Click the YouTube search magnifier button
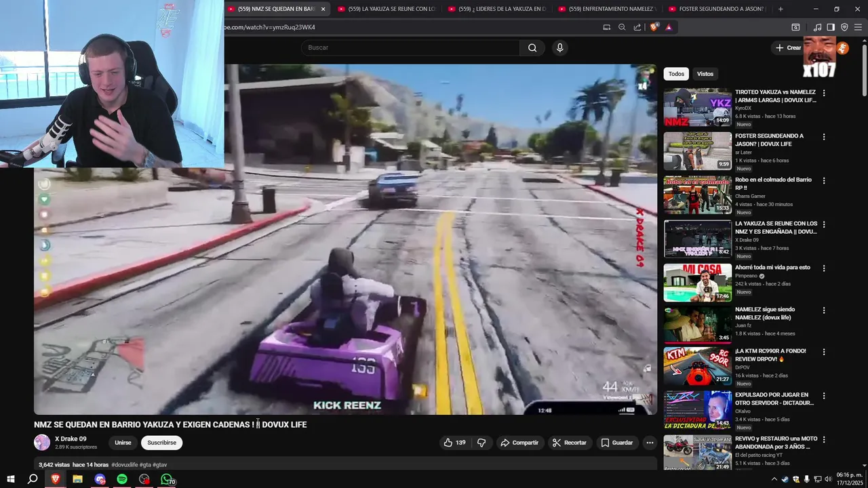The height and width of the screenshot is (488, 868). (x=532, y=47)
